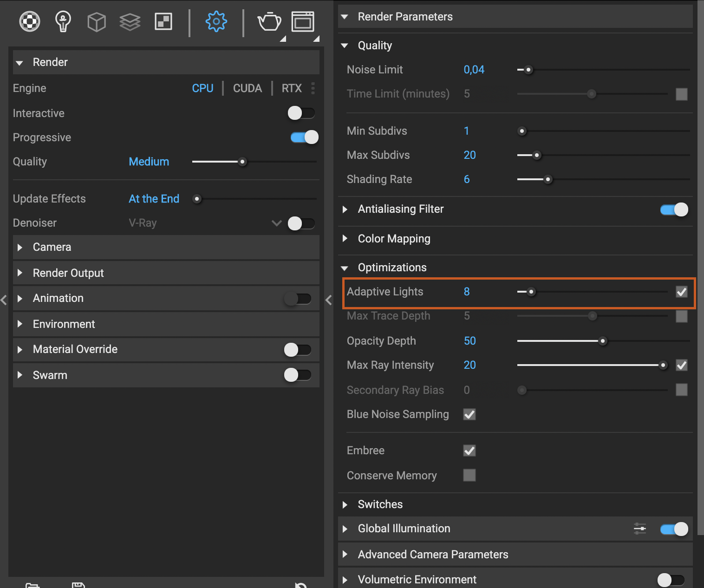Viewport: 704px width, 588px height.
Task: Expand the Swarm section arrow
Action: pyautogui.click(x=20, y=375)
